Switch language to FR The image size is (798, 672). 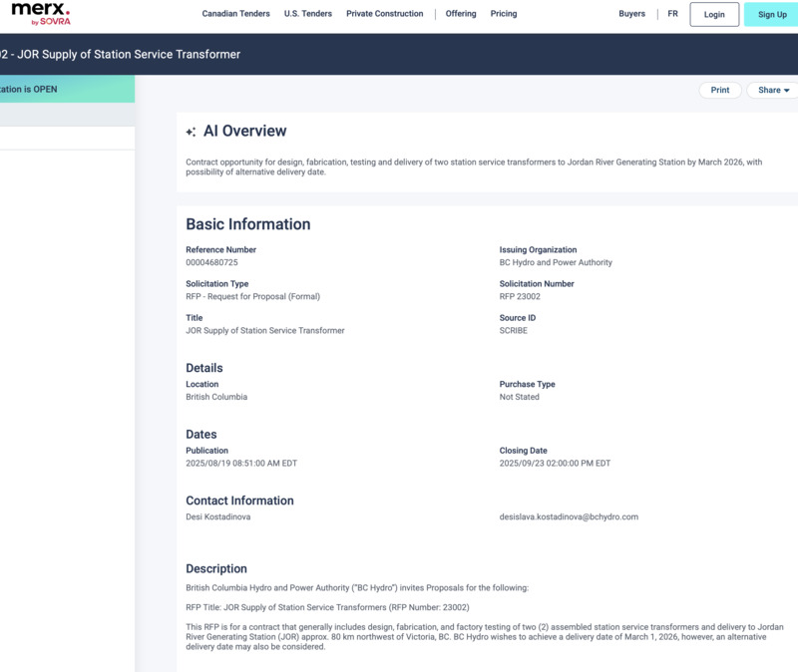click(x=672, y=14)
